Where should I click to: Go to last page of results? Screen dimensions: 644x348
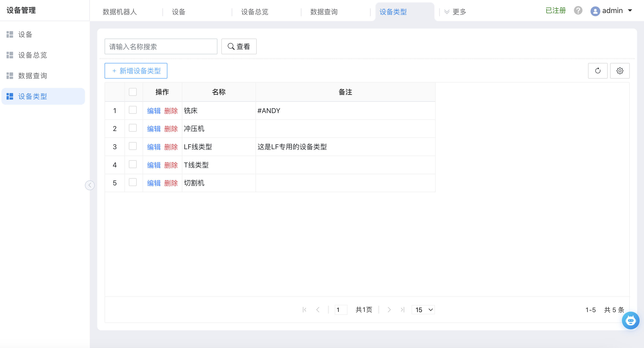(x=402, y=310)
